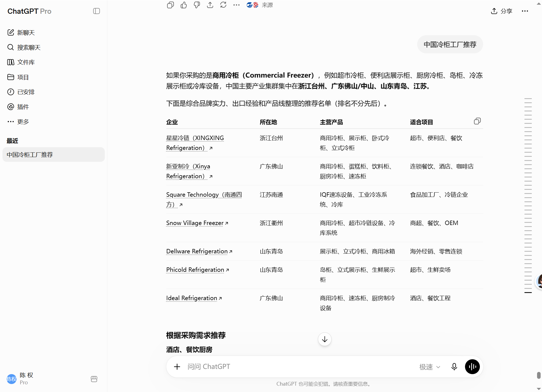Viewport: 542px width, 392px height.
Task: Click the 浙江衢州 location cell
Action: tap(271, 223)
